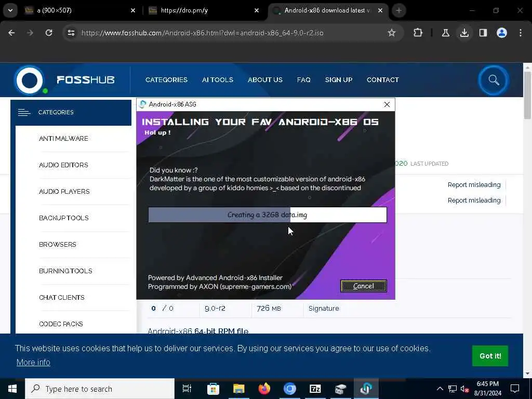The width and height of the screenshot is (532, 399).
Task: Select the Android-x86 download tab
Action: tap(328, 10)
